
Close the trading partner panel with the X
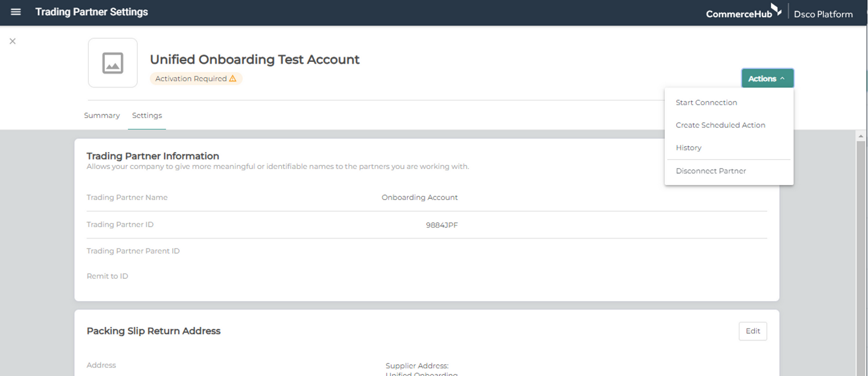point(12,41)
